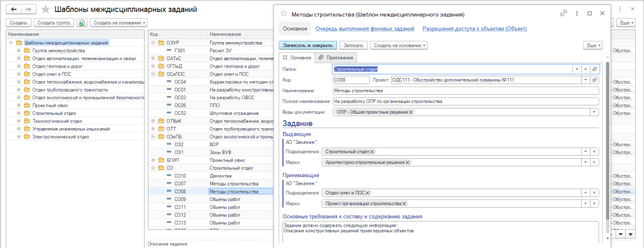Remove the Проект организации строительства tag
Image resolution: width=644 pixels, height=248 pixels.
point(404,203)
